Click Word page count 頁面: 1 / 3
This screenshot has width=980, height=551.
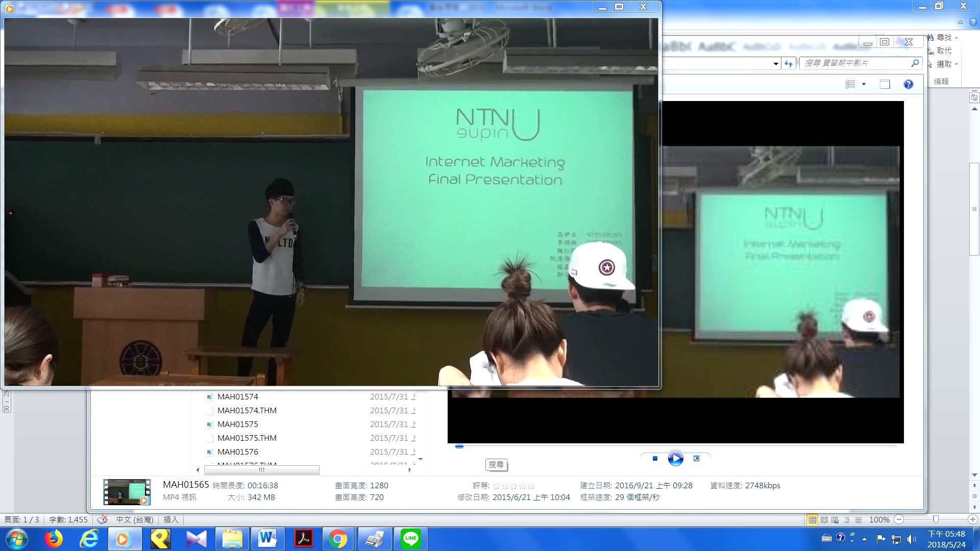pyautogui.click(x=22, y=519)
